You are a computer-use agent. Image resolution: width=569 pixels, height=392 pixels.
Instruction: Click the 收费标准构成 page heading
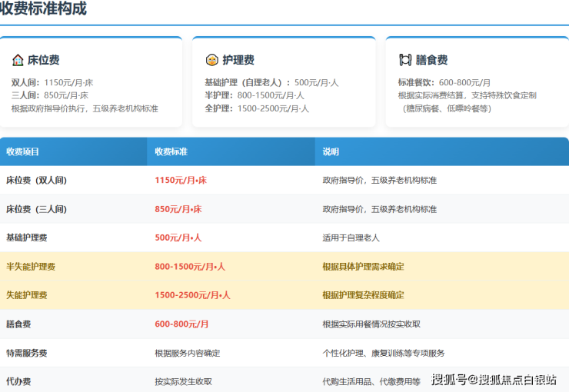pyautogui.click(x=43, y=9)
